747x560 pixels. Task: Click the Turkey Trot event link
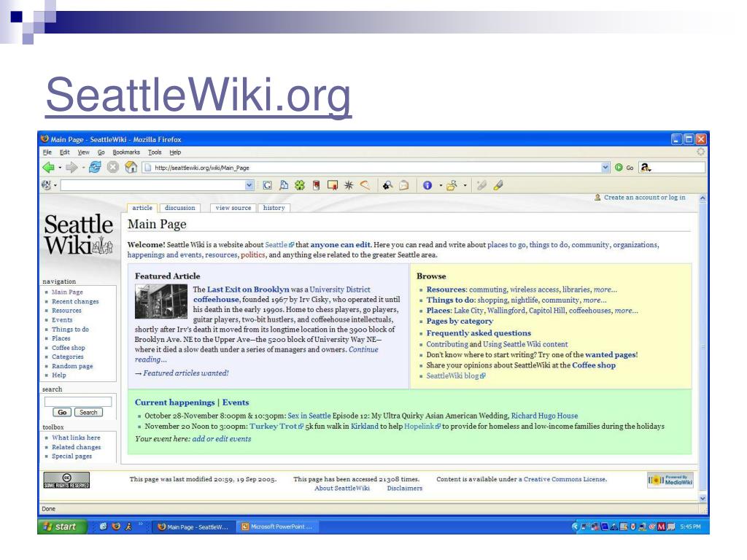273,427
